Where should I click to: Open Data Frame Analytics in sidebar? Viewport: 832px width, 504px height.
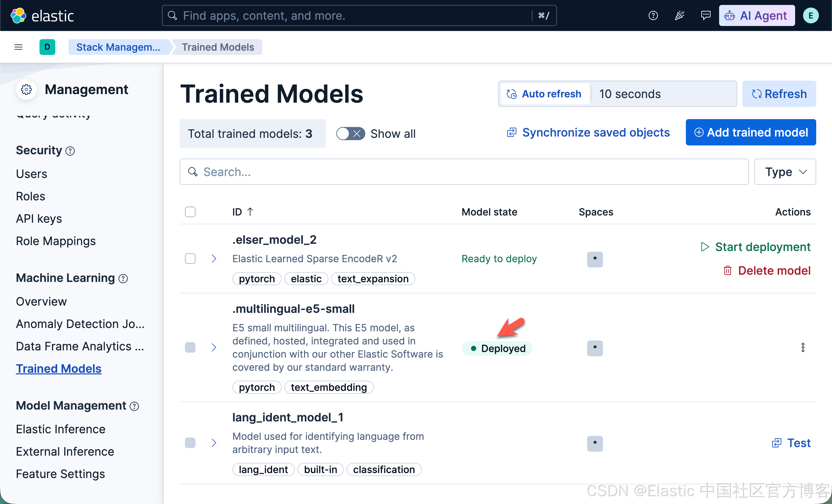80,346
